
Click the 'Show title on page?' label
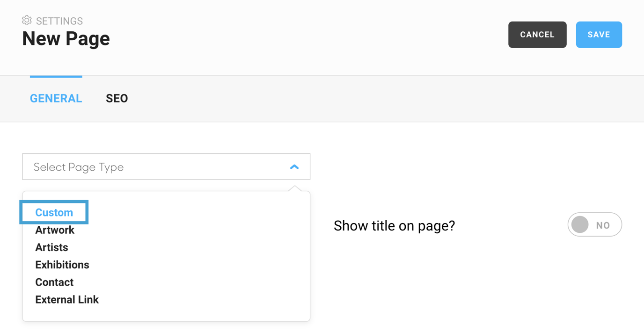[x=394, y=225]
